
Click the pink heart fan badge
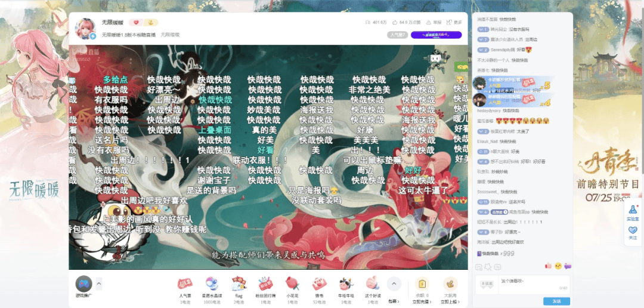[x=137, y=23]
